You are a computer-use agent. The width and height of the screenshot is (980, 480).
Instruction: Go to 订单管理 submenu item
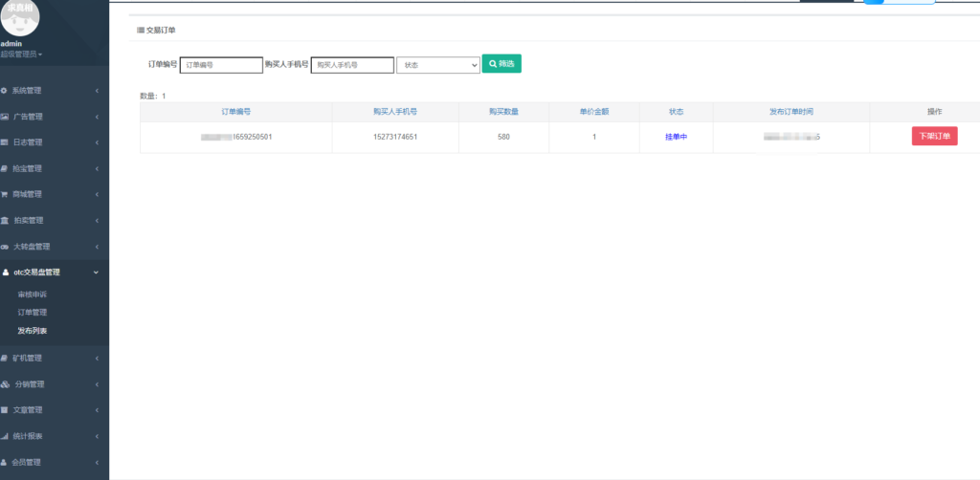33,313
